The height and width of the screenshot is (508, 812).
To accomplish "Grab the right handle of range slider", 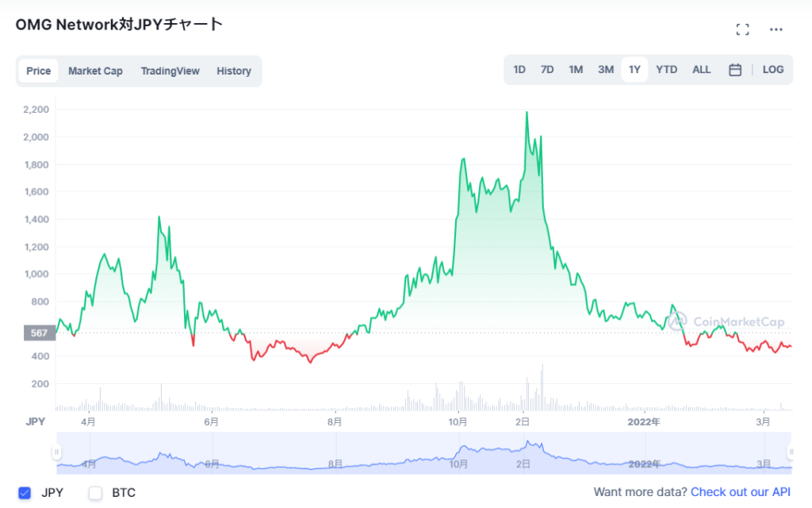I will tap(791, 452).
